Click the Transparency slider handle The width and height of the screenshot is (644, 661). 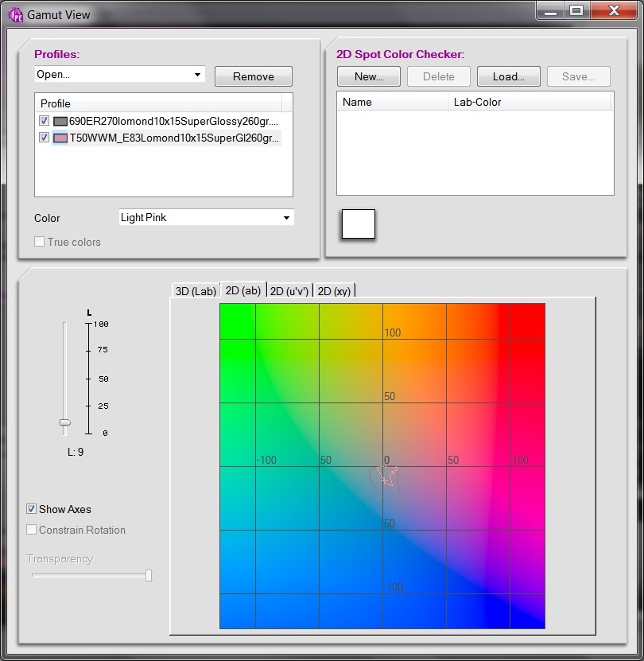click(x=149, y=575)
